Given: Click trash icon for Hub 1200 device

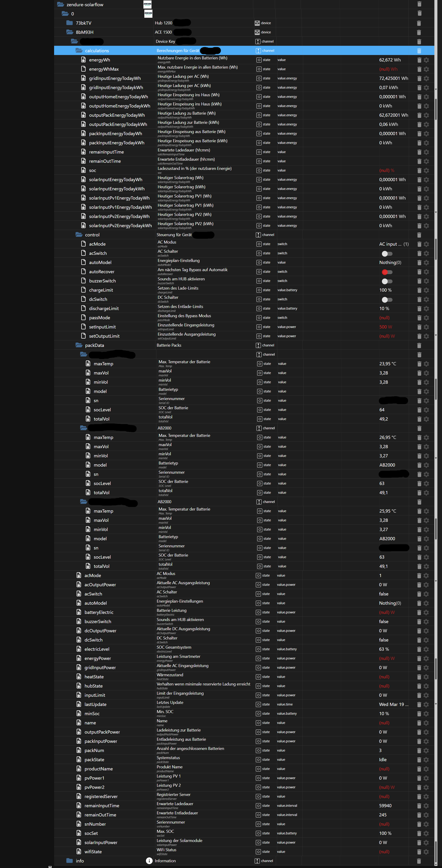Looking at the screenshot, I should click(419, 23).
